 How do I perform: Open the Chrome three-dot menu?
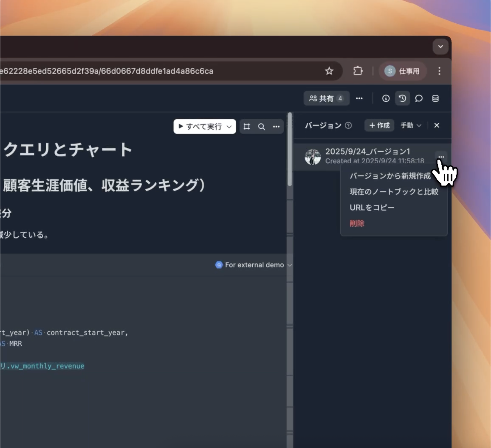pos(439,71)
